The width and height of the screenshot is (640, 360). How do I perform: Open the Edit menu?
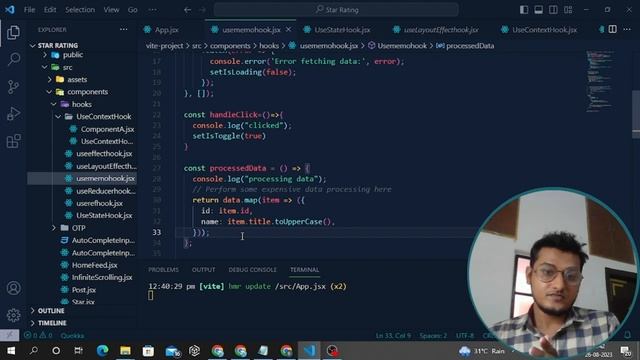(50, 9)
